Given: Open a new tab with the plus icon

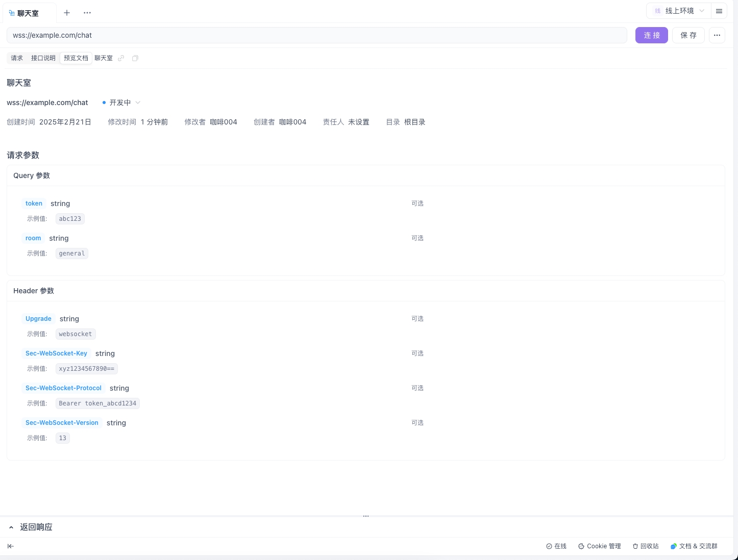Looking at the screenshot, I should point(67,13).
